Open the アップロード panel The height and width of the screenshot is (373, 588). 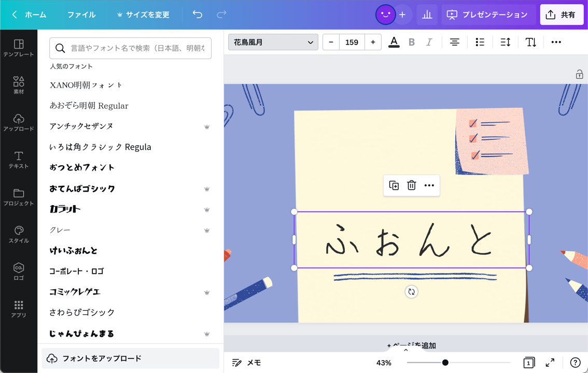tap(18, 122)
